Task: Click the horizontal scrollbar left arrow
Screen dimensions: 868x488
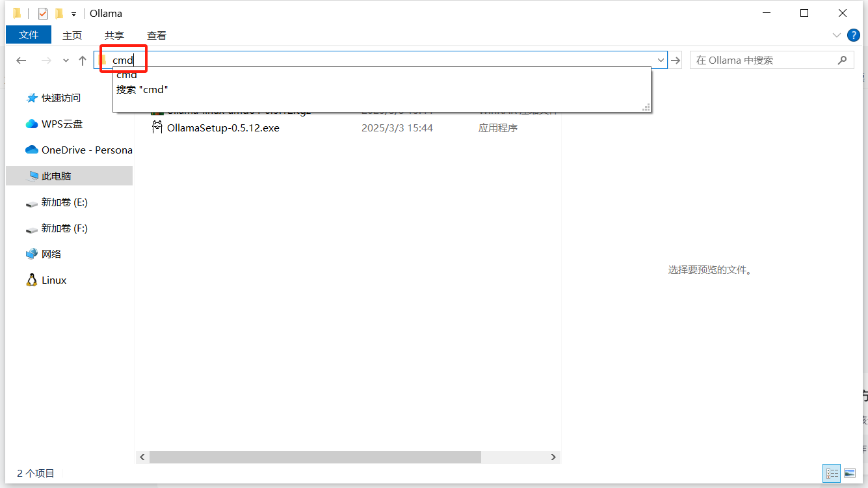Action: click(142, 457)
